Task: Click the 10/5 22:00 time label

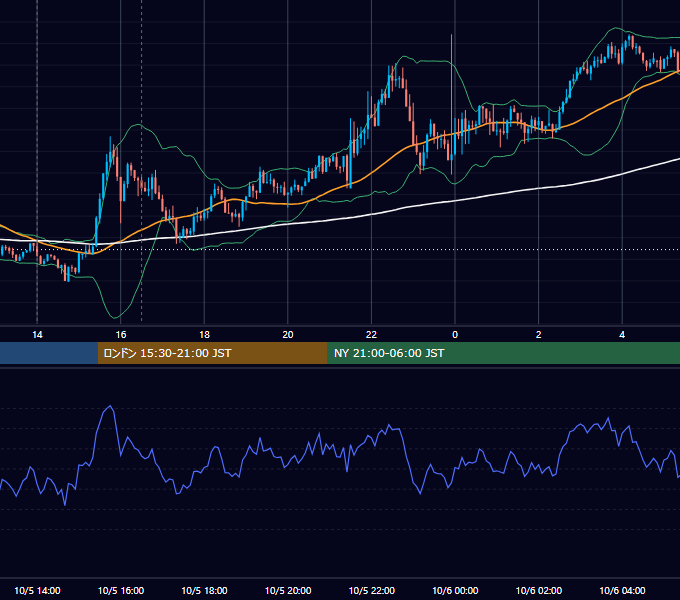Action: [x=372, y=590]
